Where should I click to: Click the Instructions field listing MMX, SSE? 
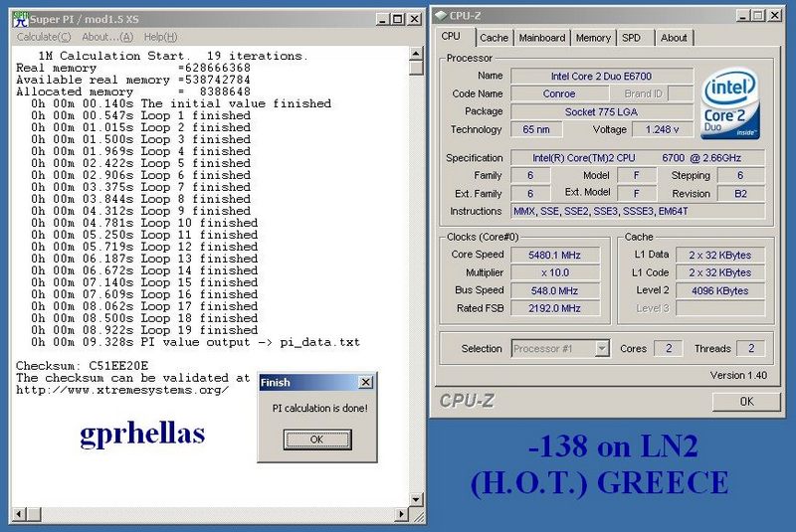(638, 212)
